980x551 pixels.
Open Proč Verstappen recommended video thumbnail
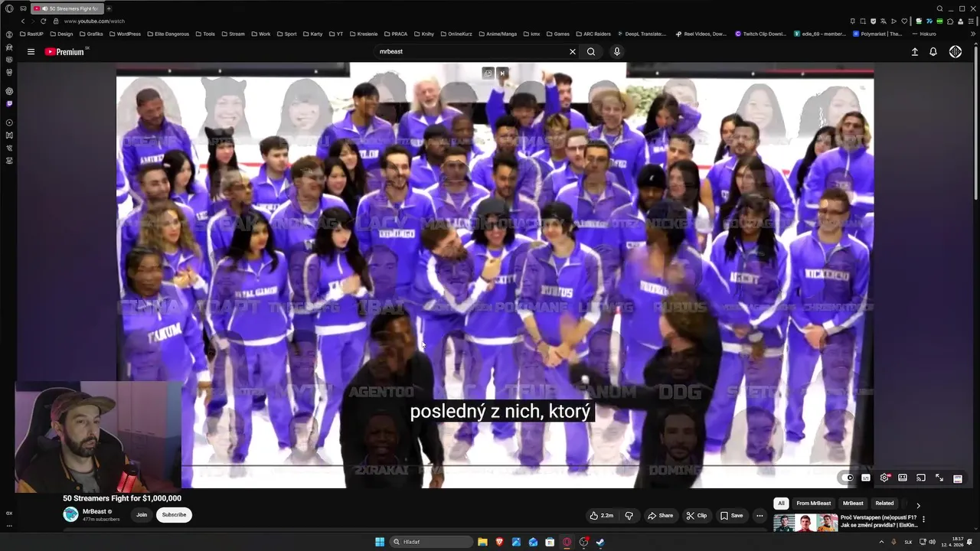pyautogui.click(x=805, y=523)
